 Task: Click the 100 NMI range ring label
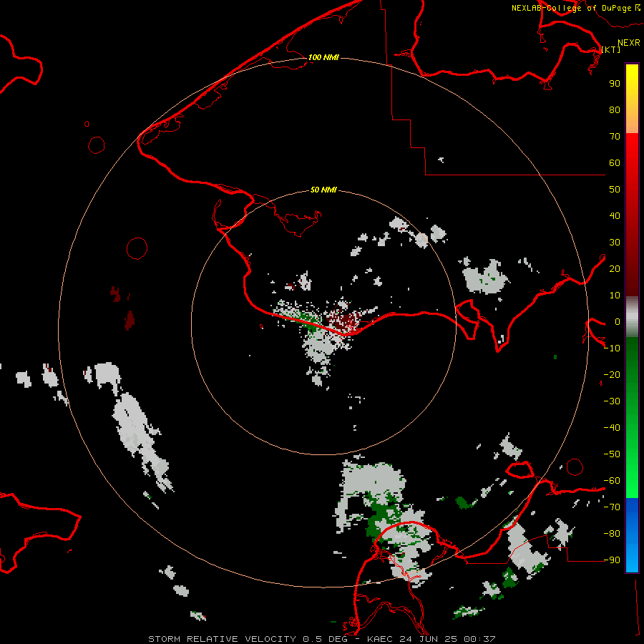pyautogui.click(x=323, y=57)
